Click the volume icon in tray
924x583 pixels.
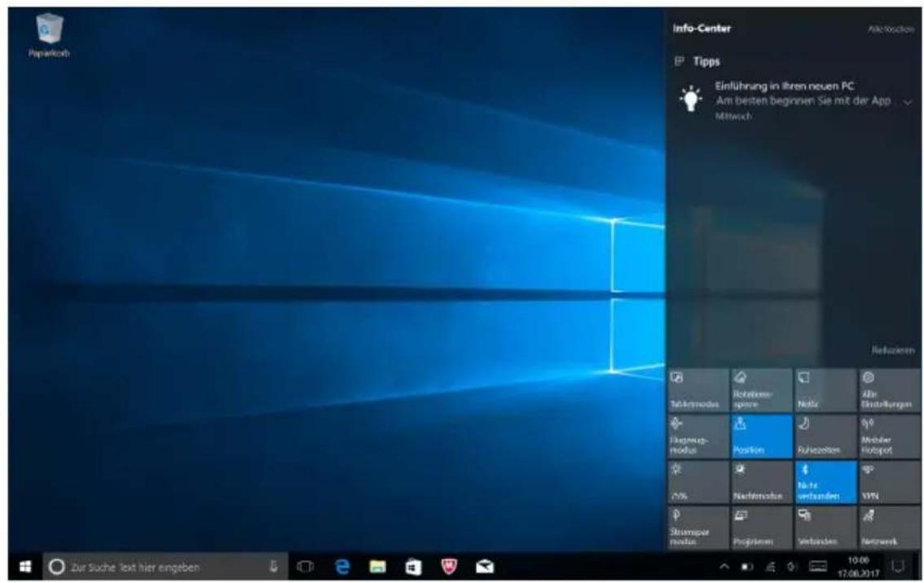(x=793, y=567)
